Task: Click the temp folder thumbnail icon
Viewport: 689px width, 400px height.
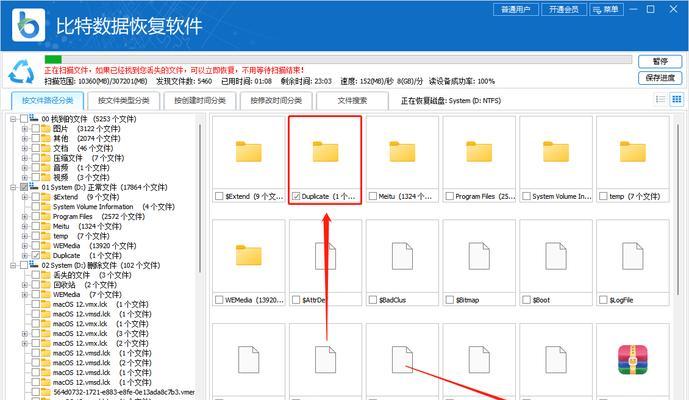Action: (x=633, y=152)
